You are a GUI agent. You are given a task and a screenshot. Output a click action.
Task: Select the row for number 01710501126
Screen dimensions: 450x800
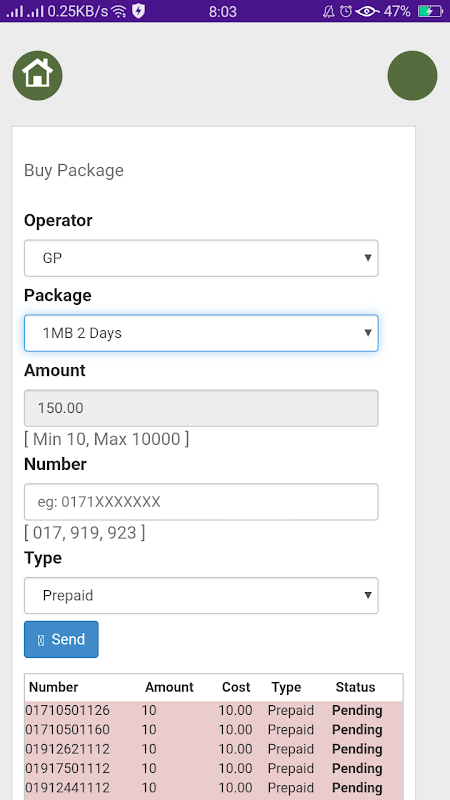(x=214, y=711)
